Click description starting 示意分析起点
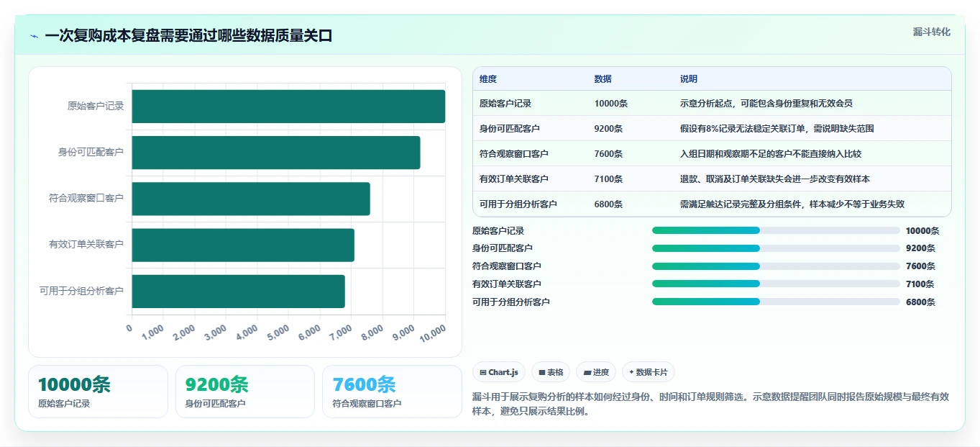This screenshot has height=447, width=980. coord(766,104)
